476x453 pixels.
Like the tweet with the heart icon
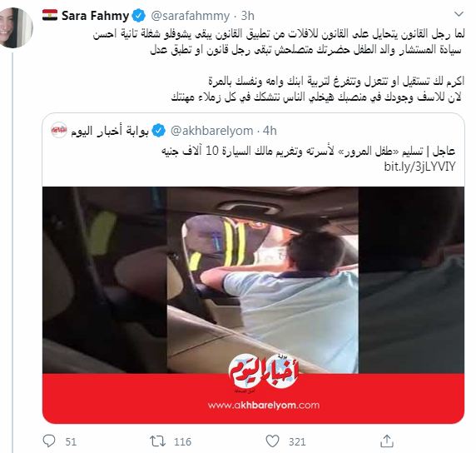(272, 441)
